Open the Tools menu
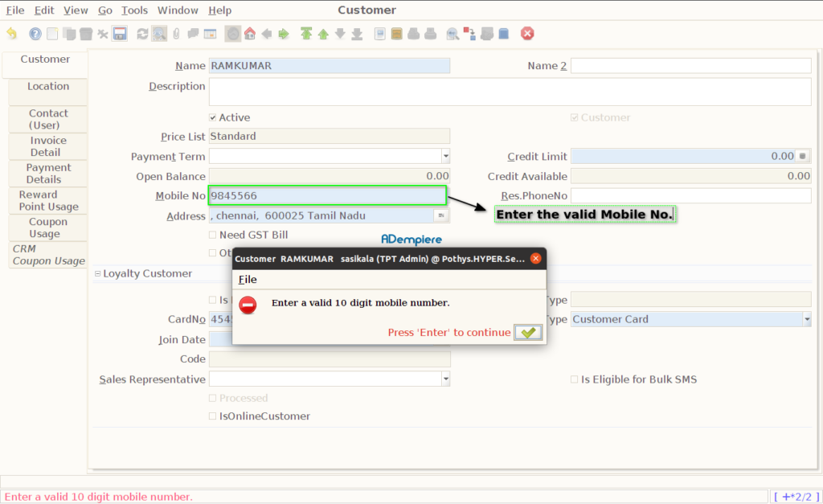Screen dimensions: 823x504 (134, 10)
